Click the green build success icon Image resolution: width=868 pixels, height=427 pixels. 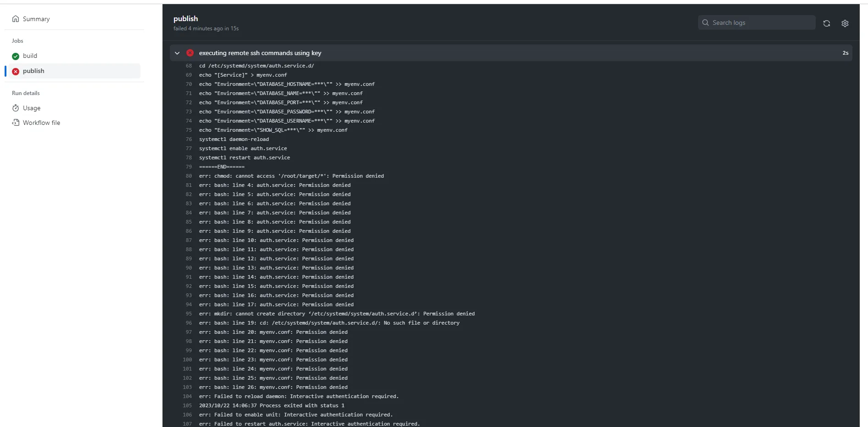tap(16, 56)
